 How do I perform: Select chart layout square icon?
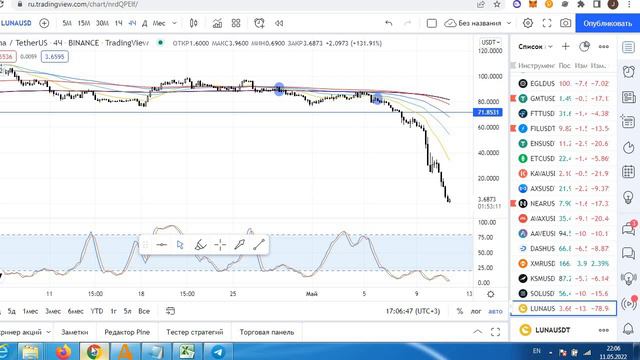tap(431, 23)
